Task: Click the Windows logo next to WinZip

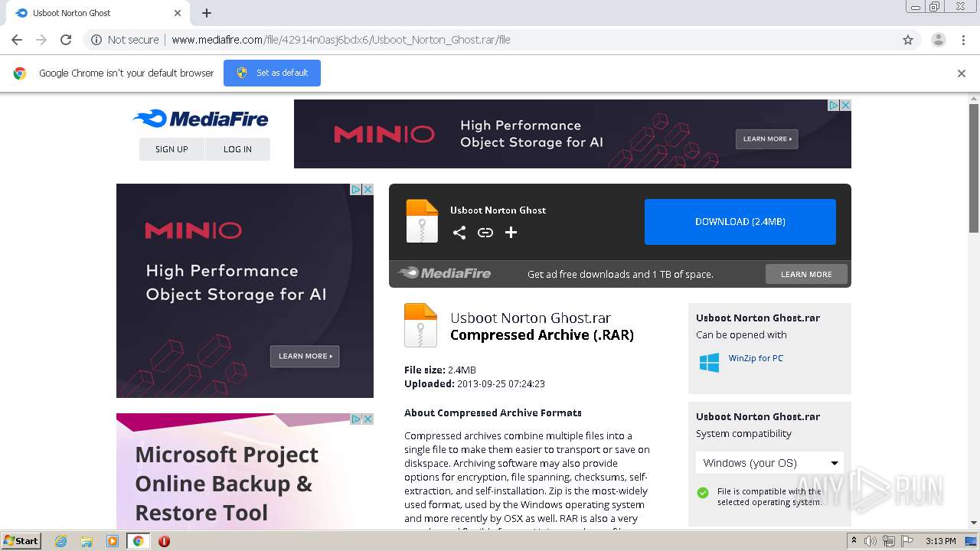Action: pyautogui.click(x=709, y=363)
